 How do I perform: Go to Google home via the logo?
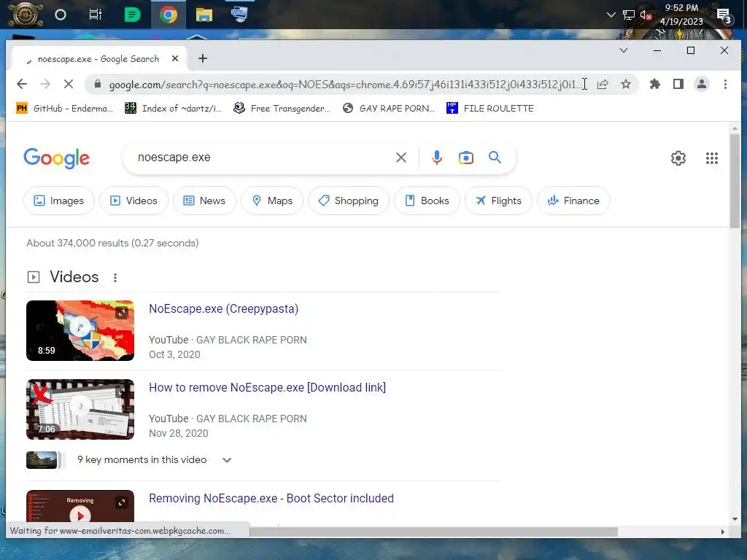57,158
